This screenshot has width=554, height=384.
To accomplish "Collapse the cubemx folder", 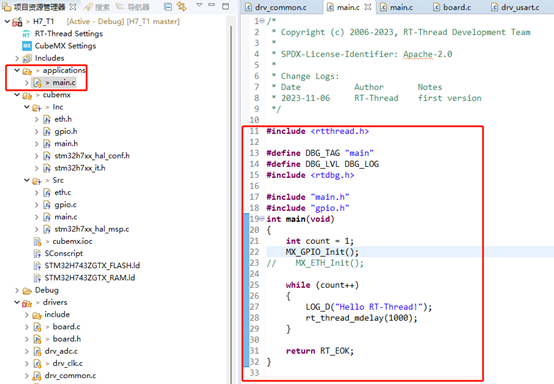I will click(17, 95).
